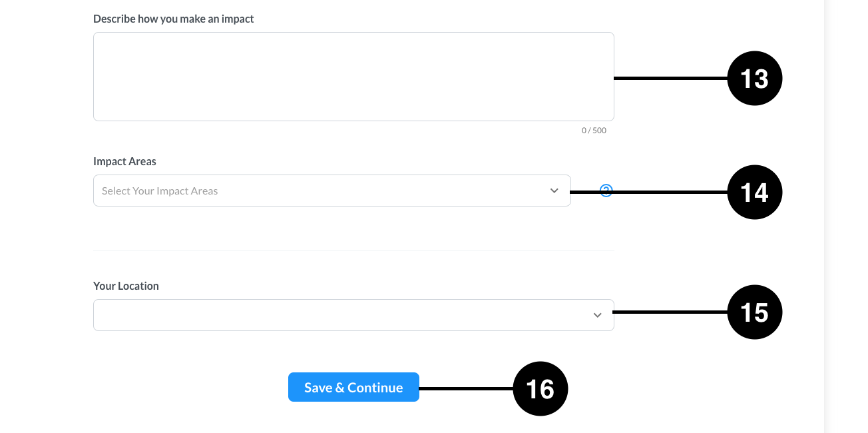
Task: Click the 0 / 500 character counter
Action: pyautogui.click(x=594, y=131)
